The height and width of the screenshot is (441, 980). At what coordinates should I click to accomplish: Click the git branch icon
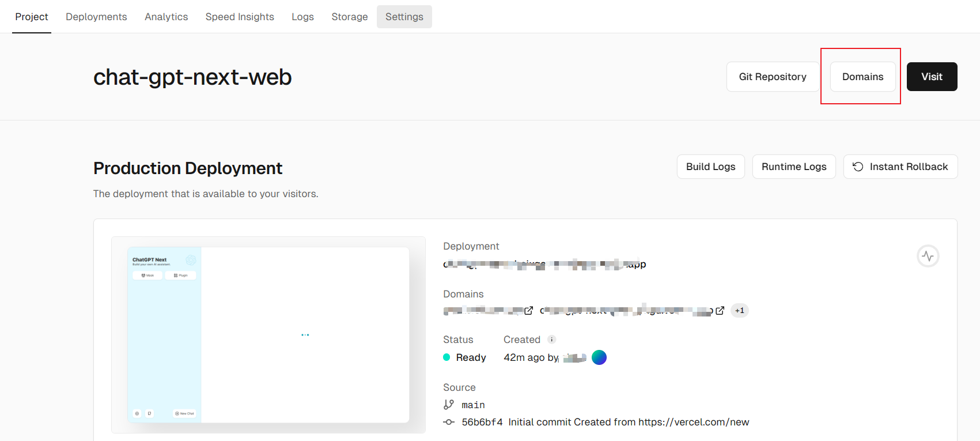[449, 405]
